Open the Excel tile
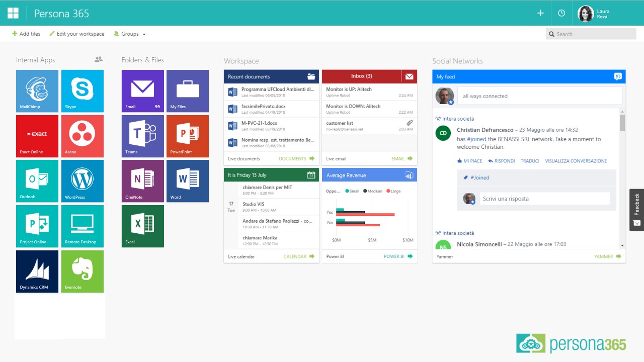The image size is (644, 362). 143,226
